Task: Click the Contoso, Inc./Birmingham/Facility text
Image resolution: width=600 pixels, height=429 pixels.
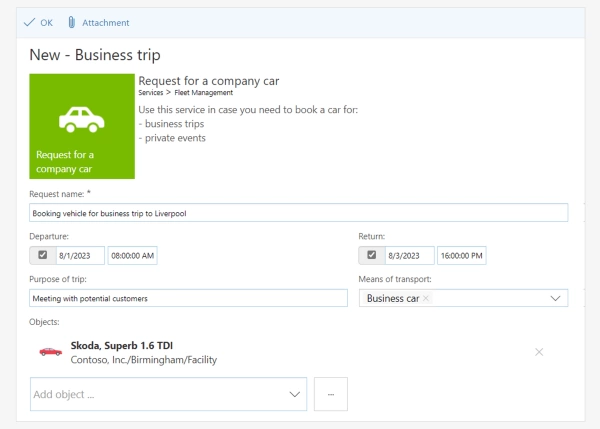Action: (x=144, y=360)
